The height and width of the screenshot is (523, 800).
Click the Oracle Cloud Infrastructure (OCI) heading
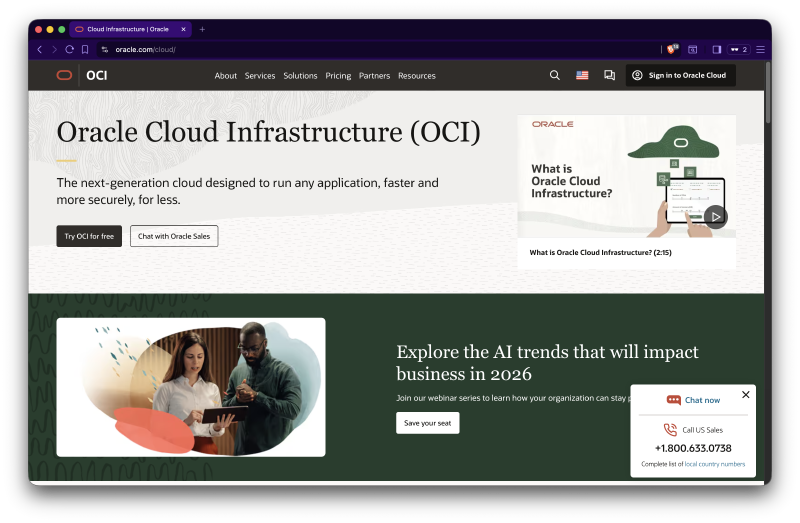tap(268, 132)
